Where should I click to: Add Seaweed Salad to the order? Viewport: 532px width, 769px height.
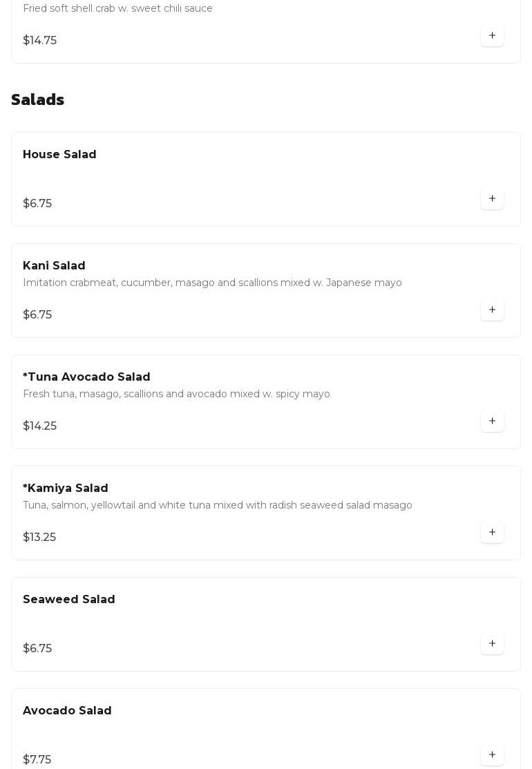pyautogui.click(x=492, y=644)
